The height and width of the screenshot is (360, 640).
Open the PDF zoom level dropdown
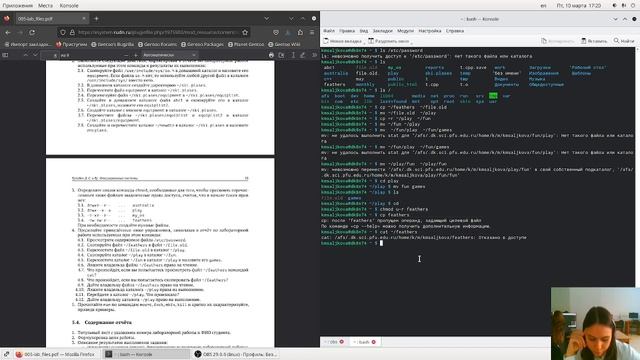169,55
